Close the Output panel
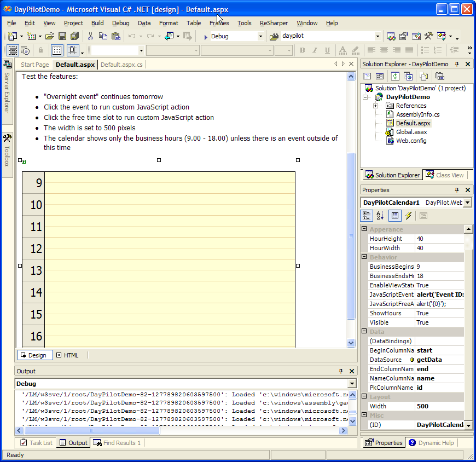The image size is (476, 462). 352,371
